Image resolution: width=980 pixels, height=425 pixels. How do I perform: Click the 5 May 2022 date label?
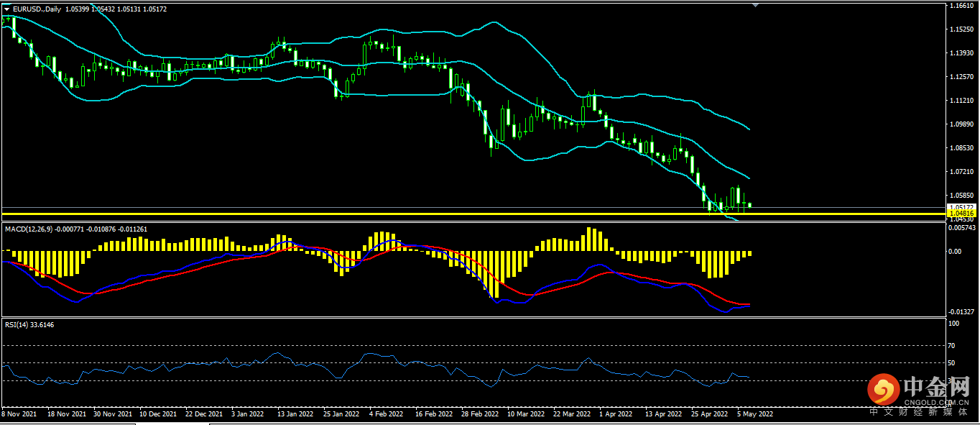[755, 414]
